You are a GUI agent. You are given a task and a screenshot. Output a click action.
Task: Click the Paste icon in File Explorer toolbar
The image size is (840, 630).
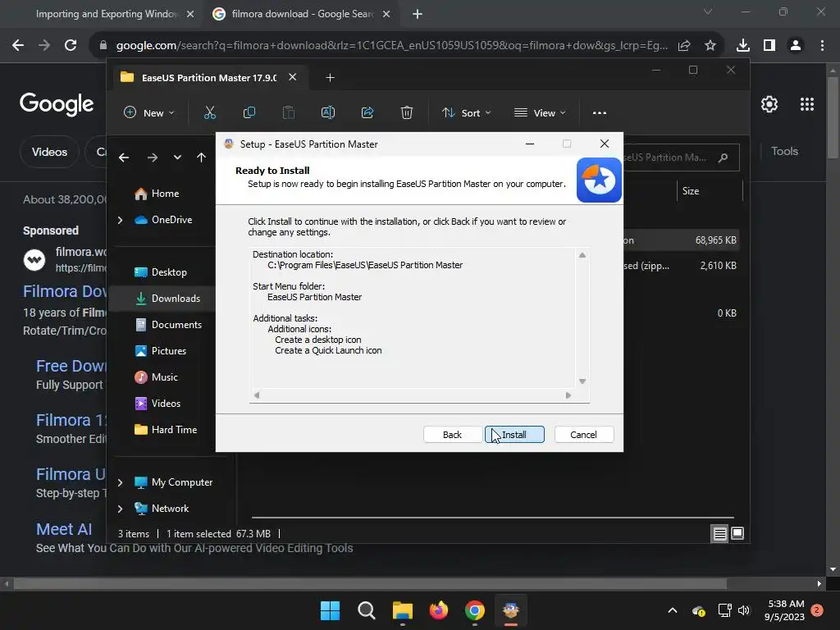click(x=289, y=112)
